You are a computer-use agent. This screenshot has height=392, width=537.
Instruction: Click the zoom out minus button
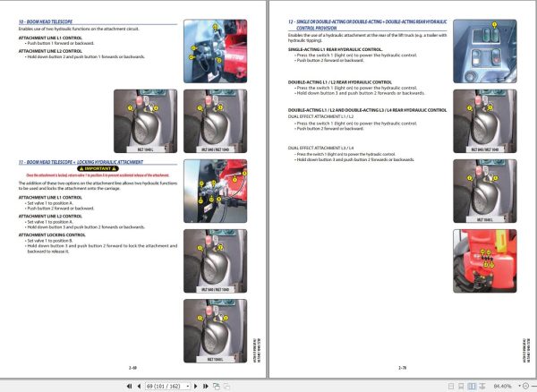[525, 386]
